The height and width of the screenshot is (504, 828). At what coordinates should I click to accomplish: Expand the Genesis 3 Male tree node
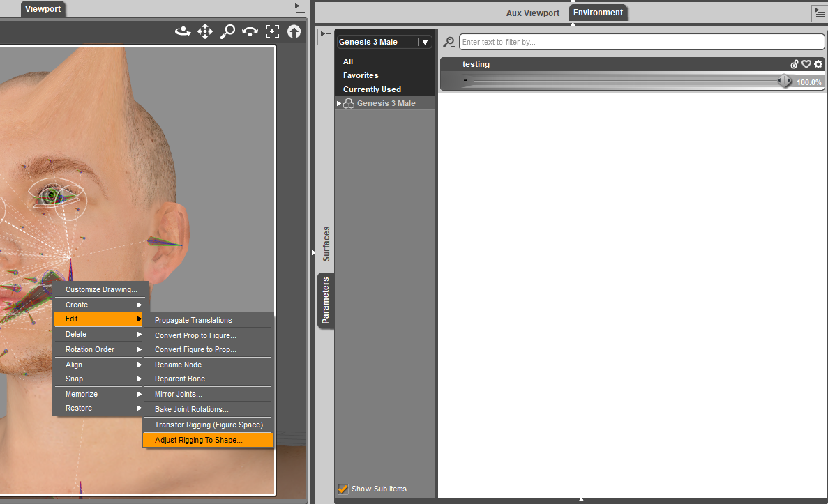339,103
